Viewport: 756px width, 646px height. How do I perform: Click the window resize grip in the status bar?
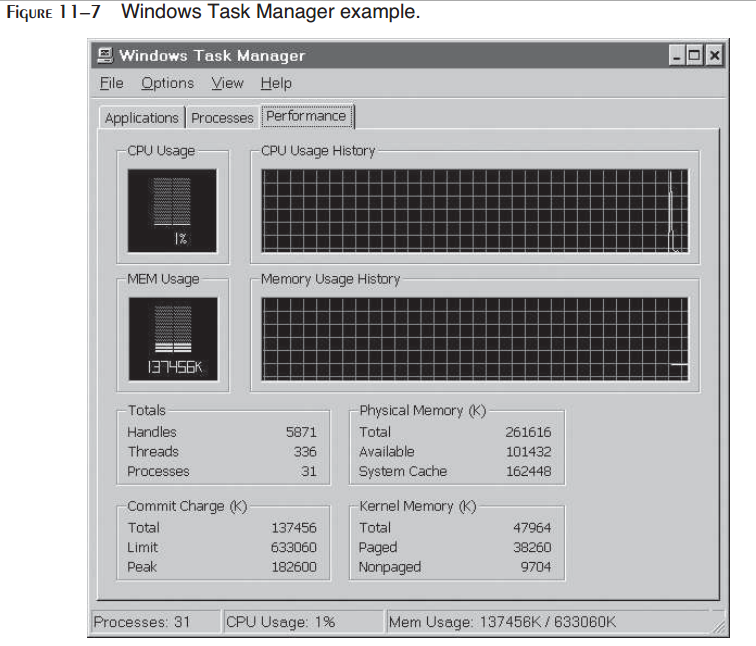(719, 626)
